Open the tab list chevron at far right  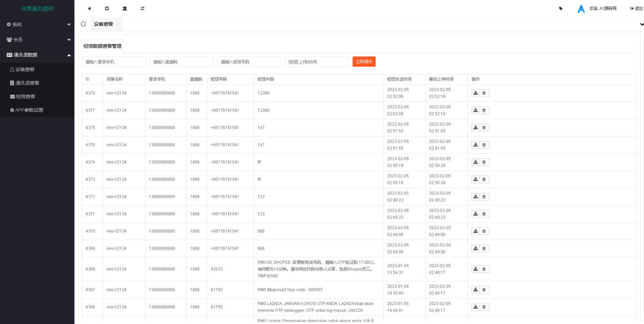click(x=641, y=24)
